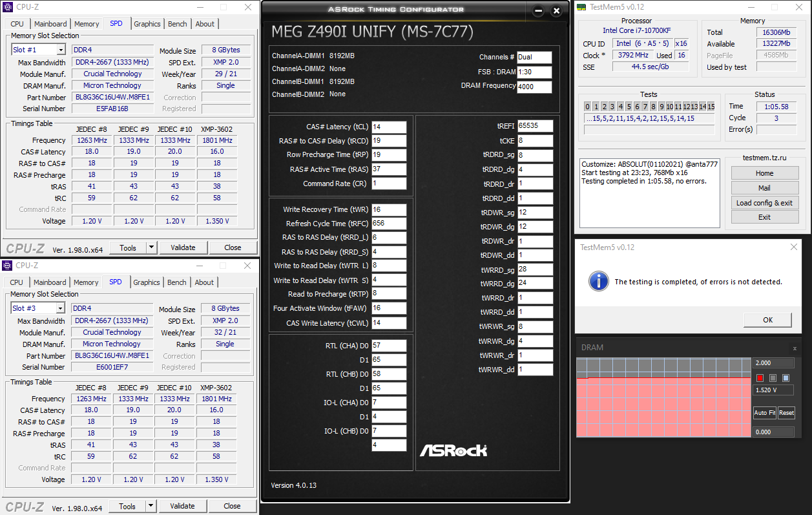Click Auto Fit in DRAM graph panel
812x515 pixels.
(764, 413)
